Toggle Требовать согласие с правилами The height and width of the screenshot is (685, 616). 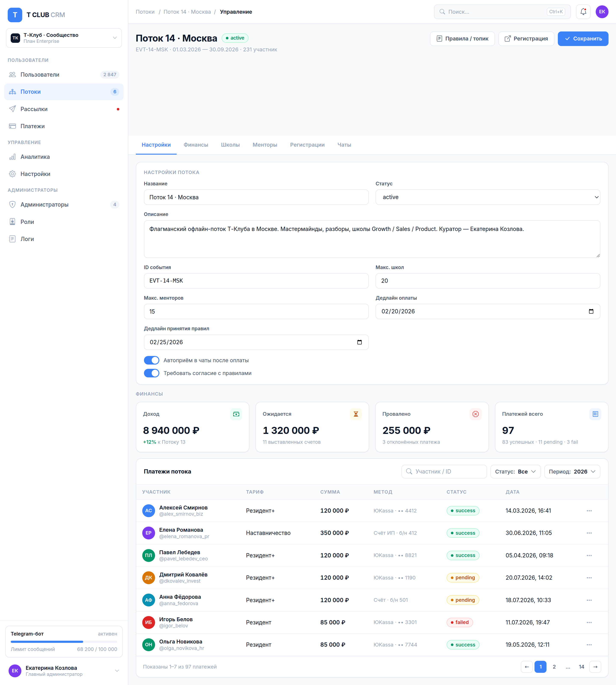[x=151, y=373]
